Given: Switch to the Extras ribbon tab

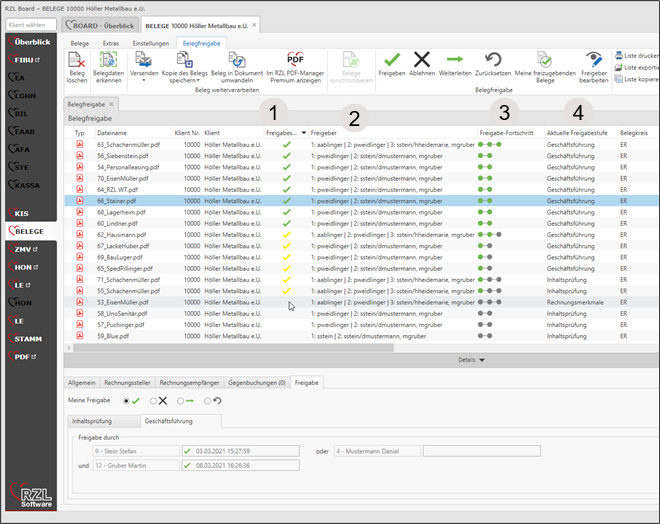Looking at the screenshot, I should pos(110,44).
